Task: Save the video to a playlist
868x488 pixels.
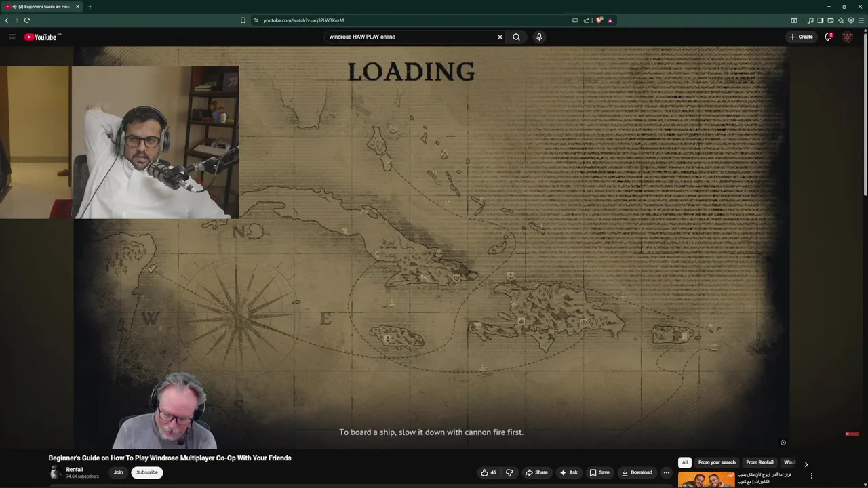Action: pos(599,472)
